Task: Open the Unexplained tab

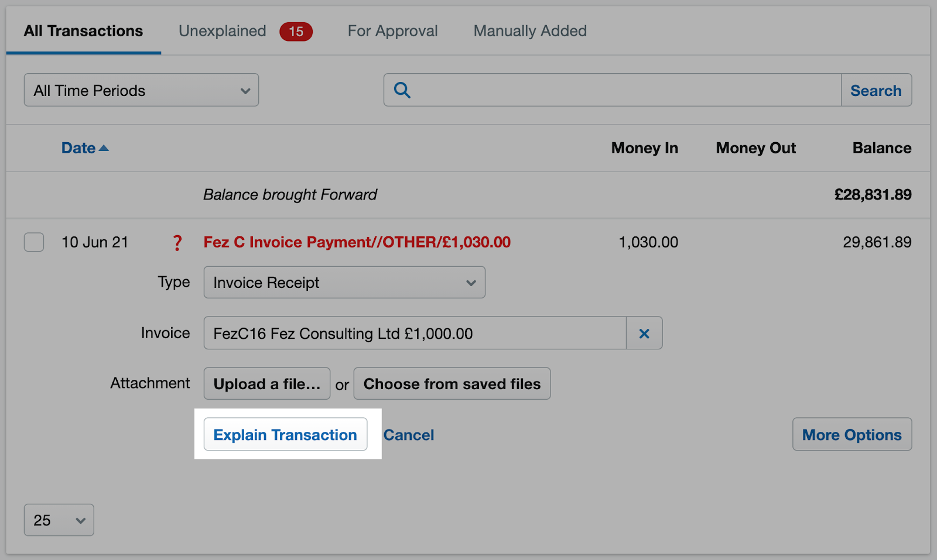Action: pyautogui.click(x=221, y=31)
